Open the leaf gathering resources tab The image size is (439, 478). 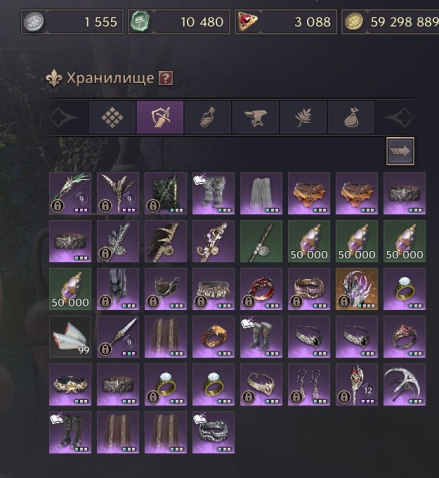click(303, 117)
